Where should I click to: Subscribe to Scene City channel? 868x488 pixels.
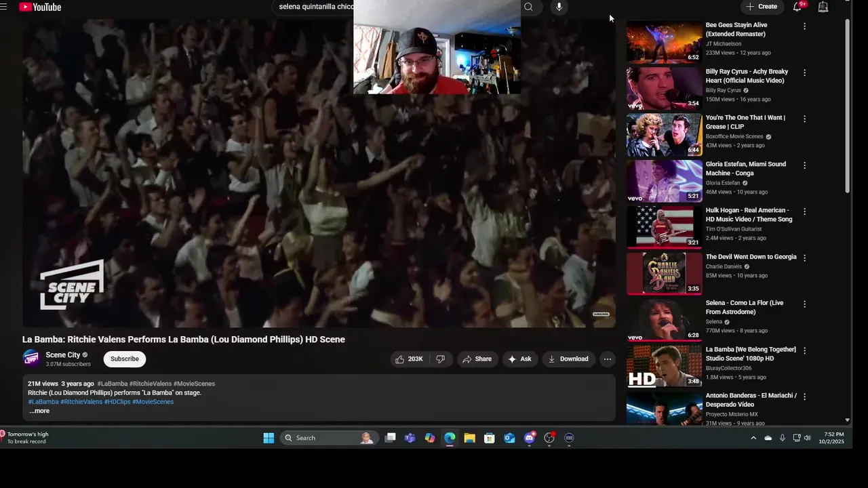pyautogui.click(x=125, y=359)
